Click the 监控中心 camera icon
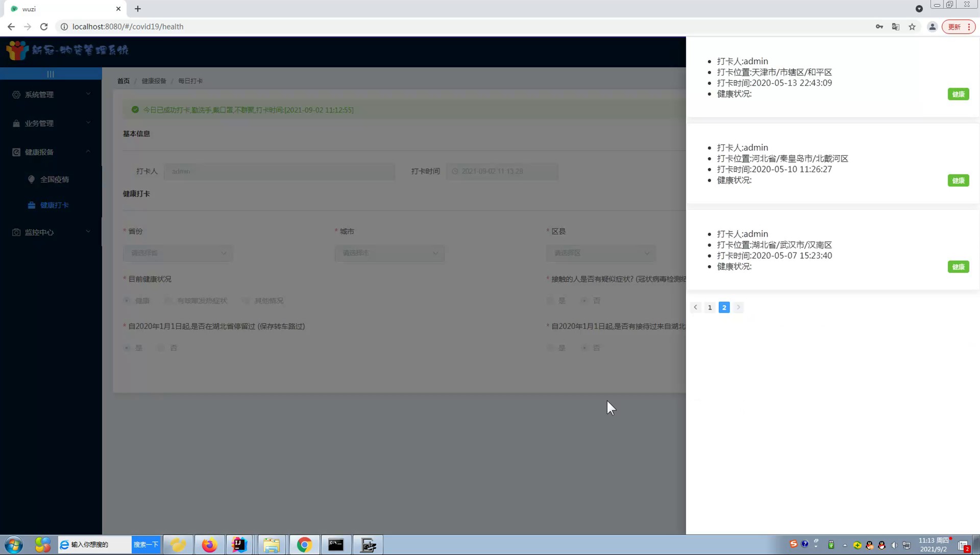This screenshot has height=555, width=980. [x=16, y=233]
